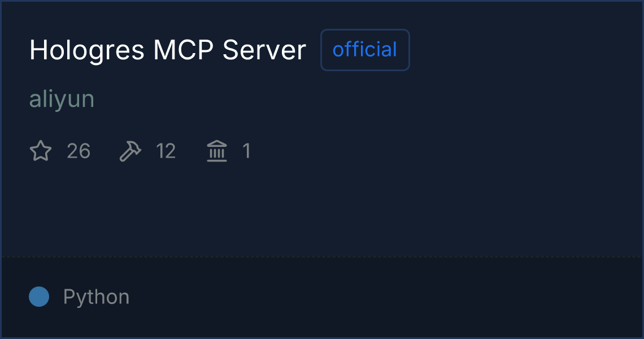This screenshot has width=644, height=339.
Task: Click the star count 26
Action: [x=79, y=151]
